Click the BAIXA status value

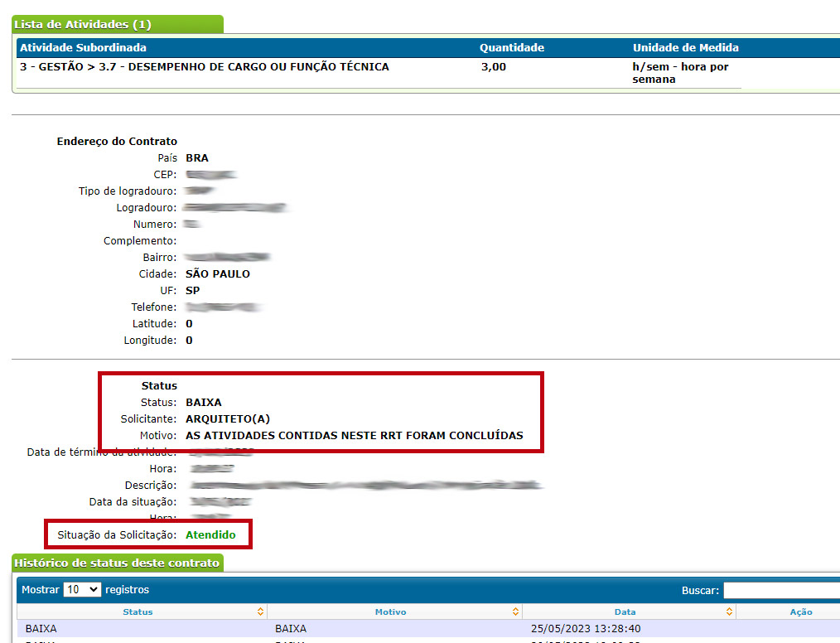(204, 403)
